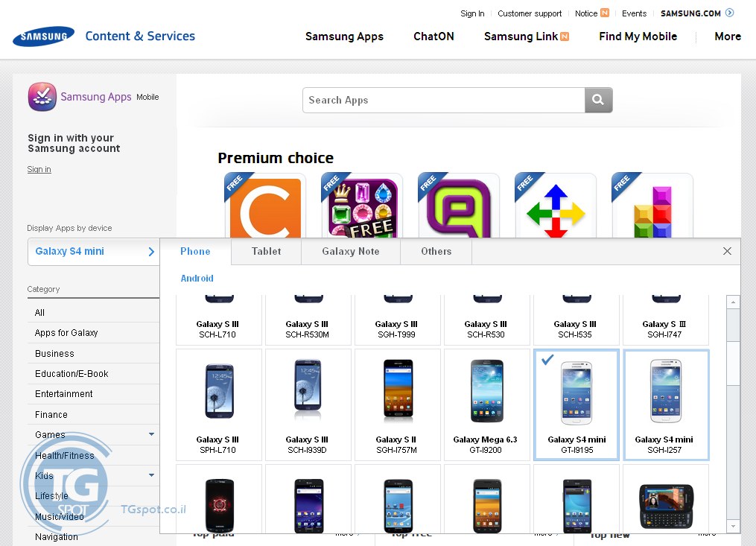Select Galaxy S III SCH-L710
Screen dimensions: 756x546
(x=219, y=320)
